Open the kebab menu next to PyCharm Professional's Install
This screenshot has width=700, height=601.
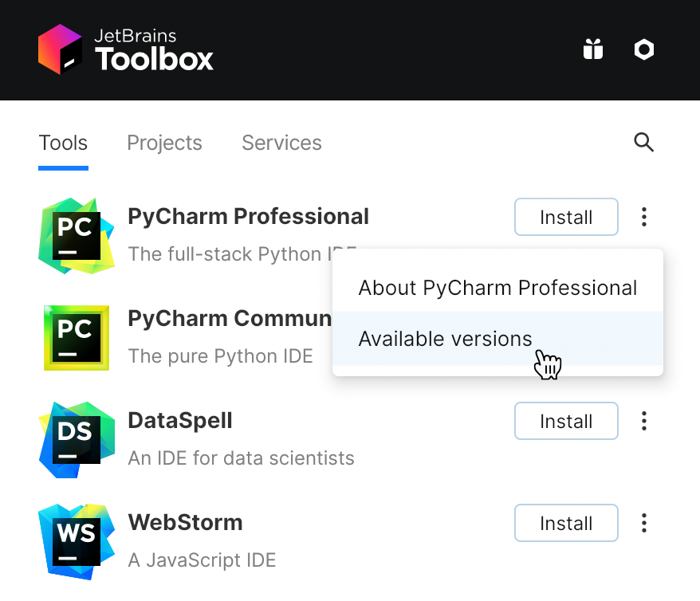[x=643, y=217]
